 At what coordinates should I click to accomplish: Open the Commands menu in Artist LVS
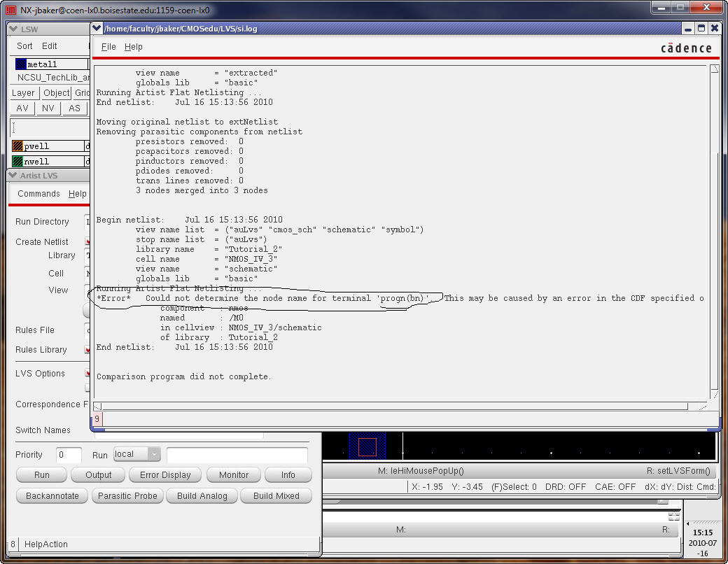click(38, 194)
